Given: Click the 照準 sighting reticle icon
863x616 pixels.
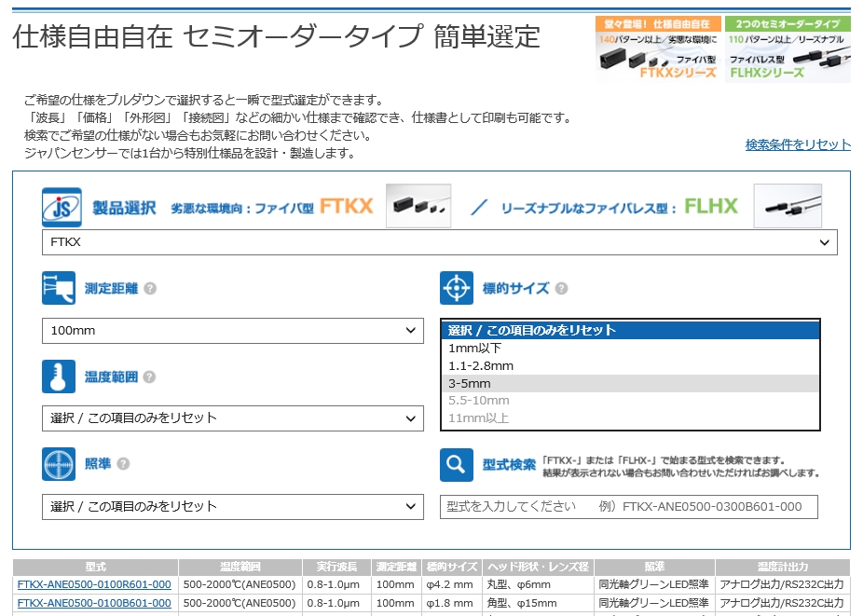Looking at the screenshot, I should 59,464.
